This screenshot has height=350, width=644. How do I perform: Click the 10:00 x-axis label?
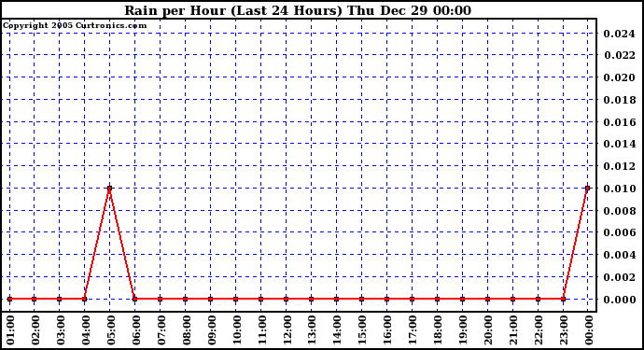236,330
